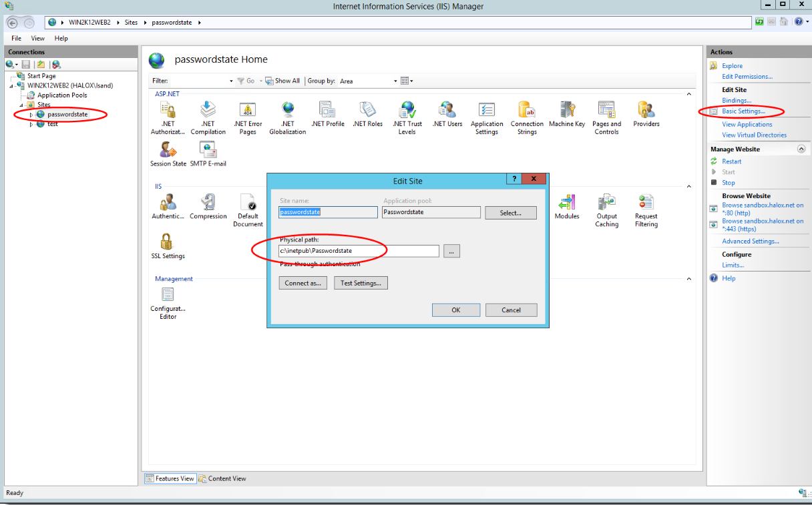Open the .NET Users feature
Viewport: 812px width, 505px height.
click(447, 114)
